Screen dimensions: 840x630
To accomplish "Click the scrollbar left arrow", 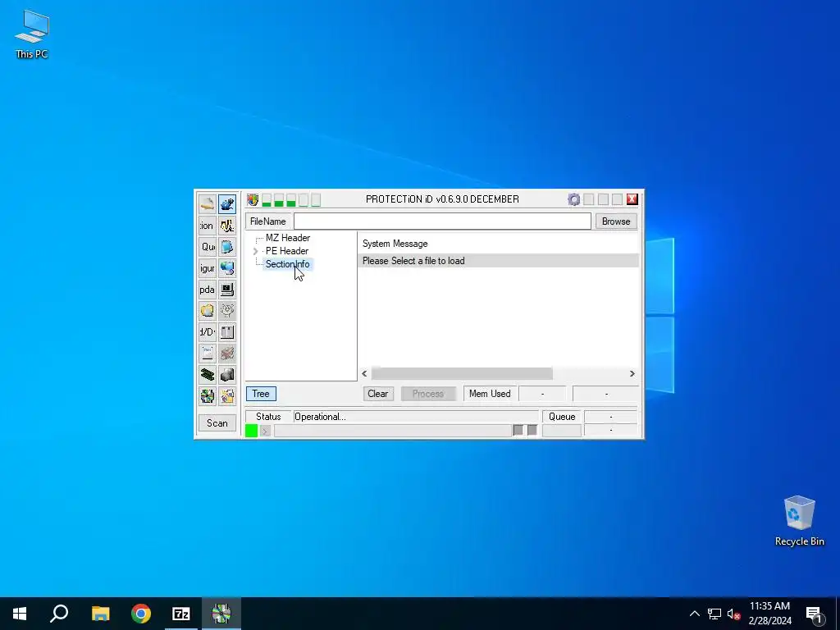I will tap(365, 373).
